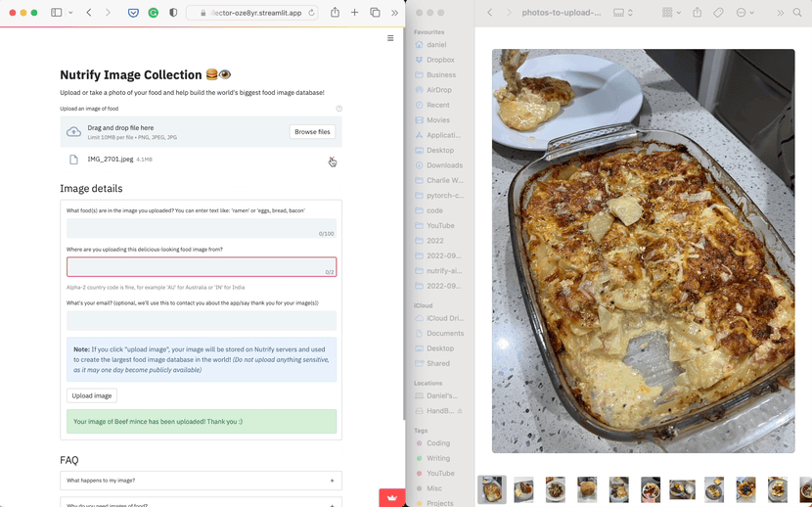Go forward in Finder window
Screen dimensions: 812x507
coord(509,13)
